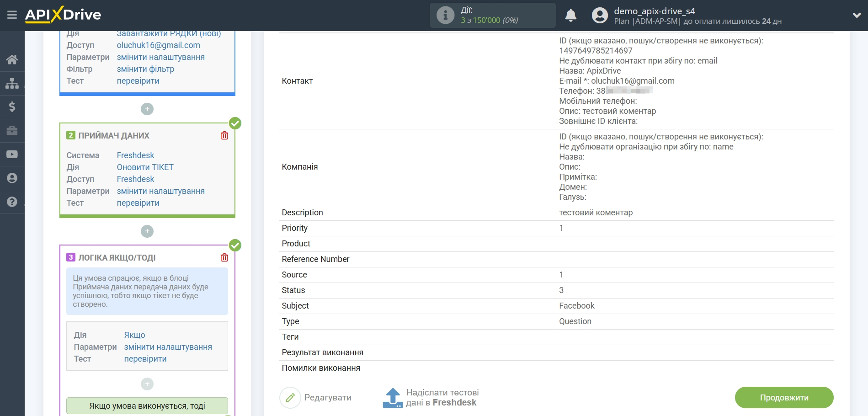This screenshot has width=868, height=416.
Task: Click the Компанія row label
Action: (x=300, y=167)
